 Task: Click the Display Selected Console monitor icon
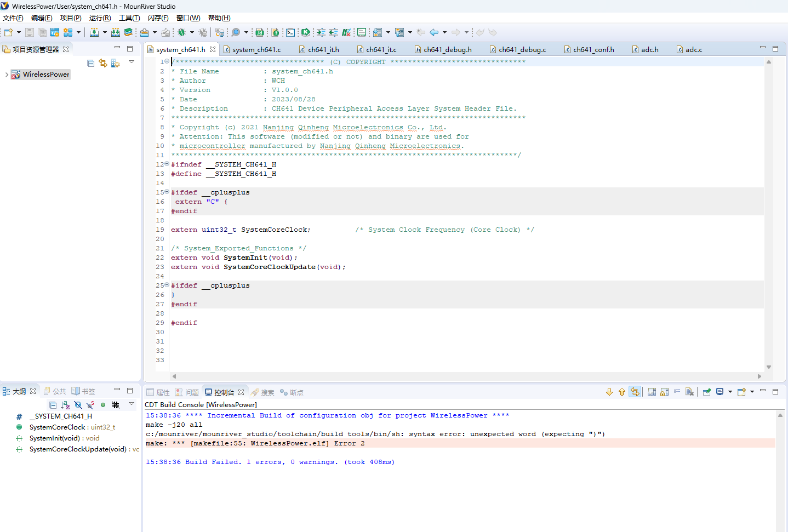(720, 392)
